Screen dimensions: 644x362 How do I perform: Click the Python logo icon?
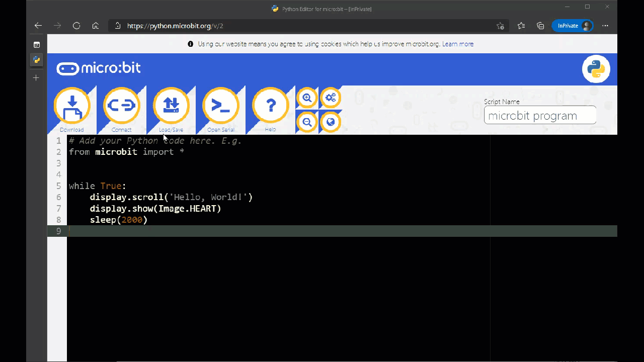596,69
